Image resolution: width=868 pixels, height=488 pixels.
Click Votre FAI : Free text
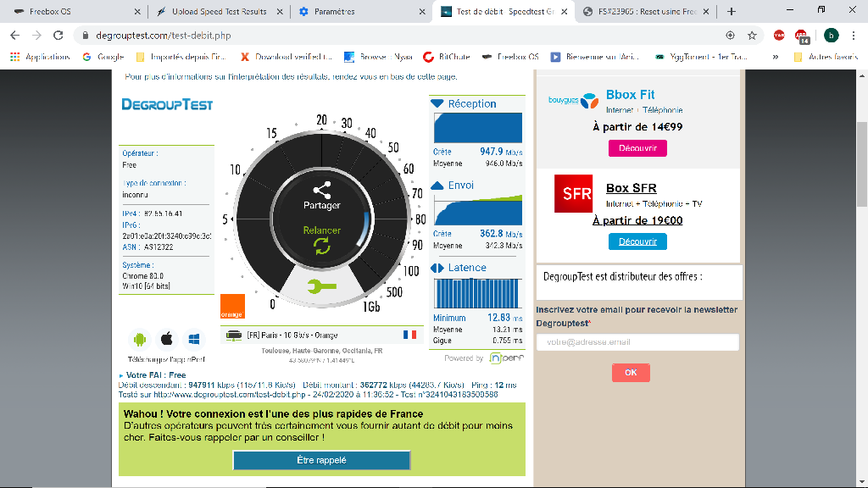coord(156,375)
